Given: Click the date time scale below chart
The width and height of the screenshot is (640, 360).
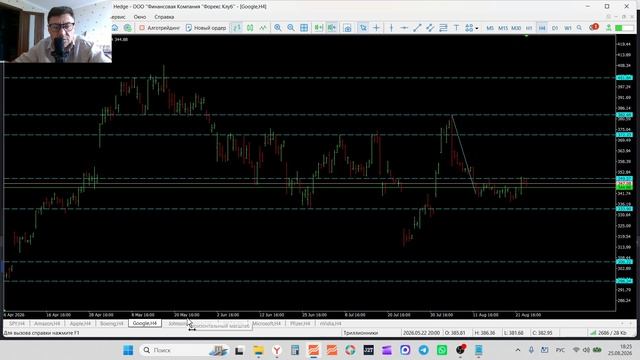Looking at the screenshot, I should pyautogui.click(x=309, y=315).
